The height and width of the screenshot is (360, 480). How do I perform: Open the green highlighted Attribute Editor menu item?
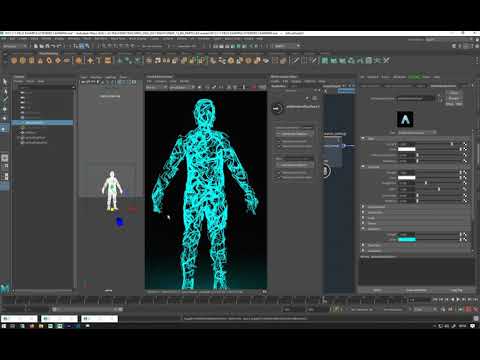414,77
